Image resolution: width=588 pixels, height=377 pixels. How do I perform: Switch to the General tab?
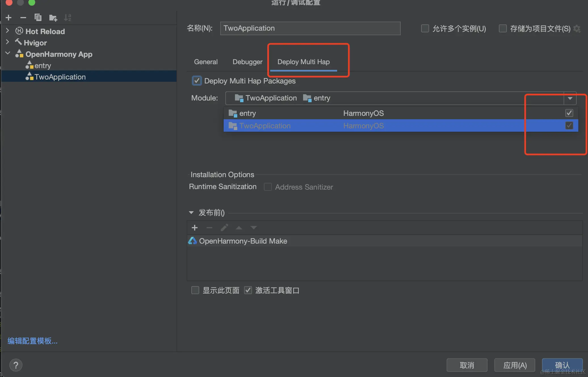[206, 62]
